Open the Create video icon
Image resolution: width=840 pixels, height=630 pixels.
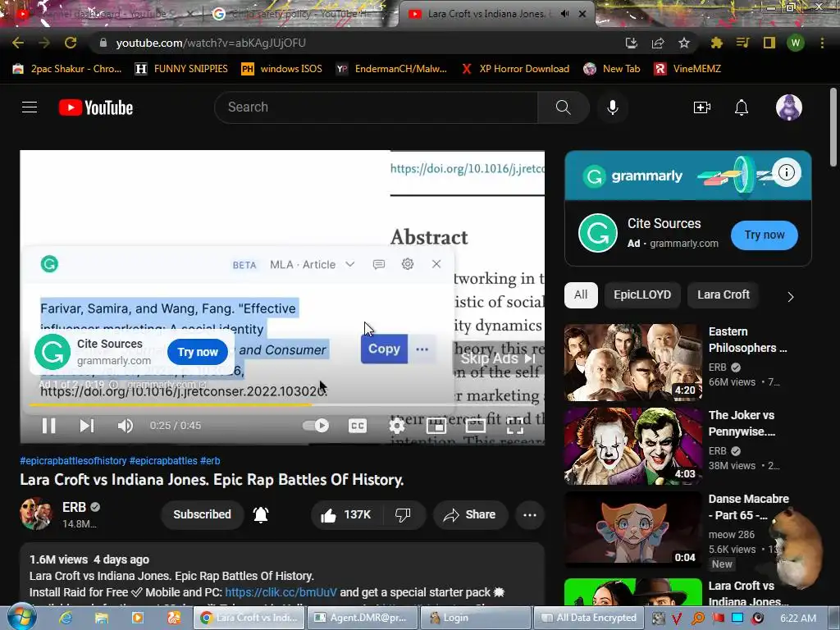[702, 107]
